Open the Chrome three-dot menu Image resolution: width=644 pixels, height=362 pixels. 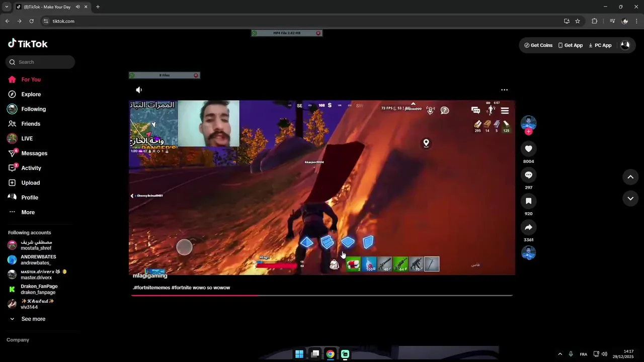636,21
